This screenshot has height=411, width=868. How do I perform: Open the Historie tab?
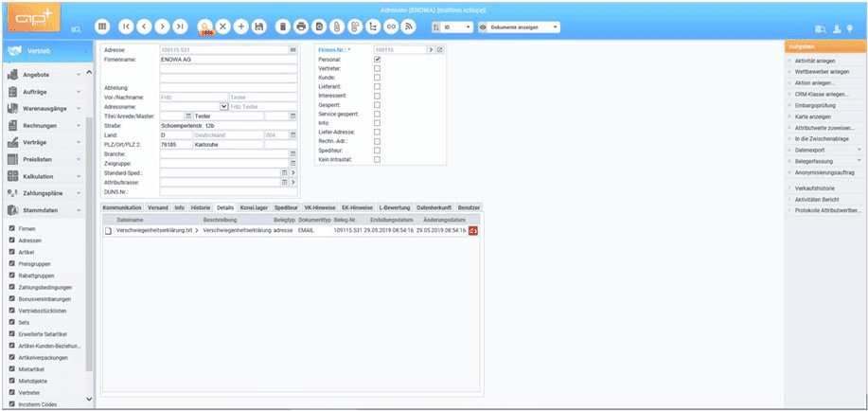[x=201, y=206]
